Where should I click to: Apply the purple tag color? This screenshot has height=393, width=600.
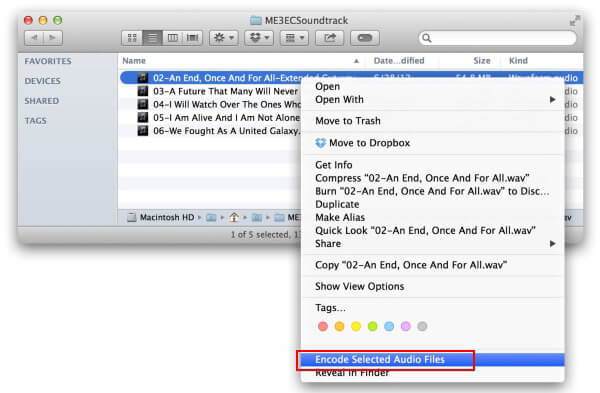[406, 326]
